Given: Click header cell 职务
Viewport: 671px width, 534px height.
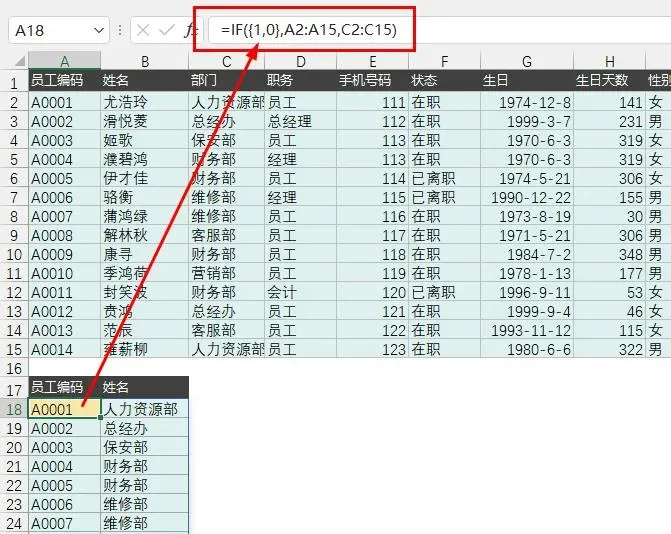Looking at the screenshot, I should coord(300,80).
